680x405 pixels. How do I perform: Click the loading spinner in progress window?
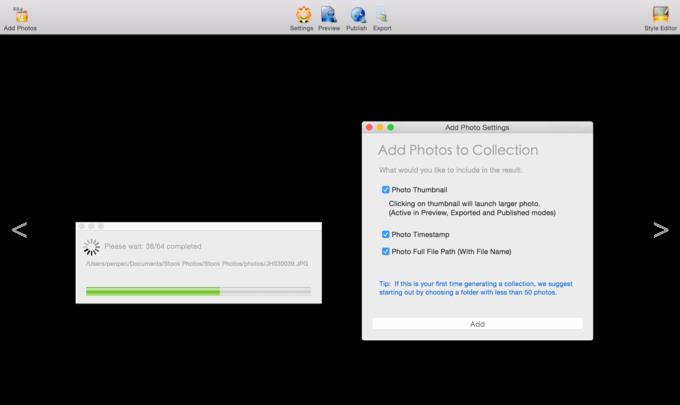click(x=92, y=247)
